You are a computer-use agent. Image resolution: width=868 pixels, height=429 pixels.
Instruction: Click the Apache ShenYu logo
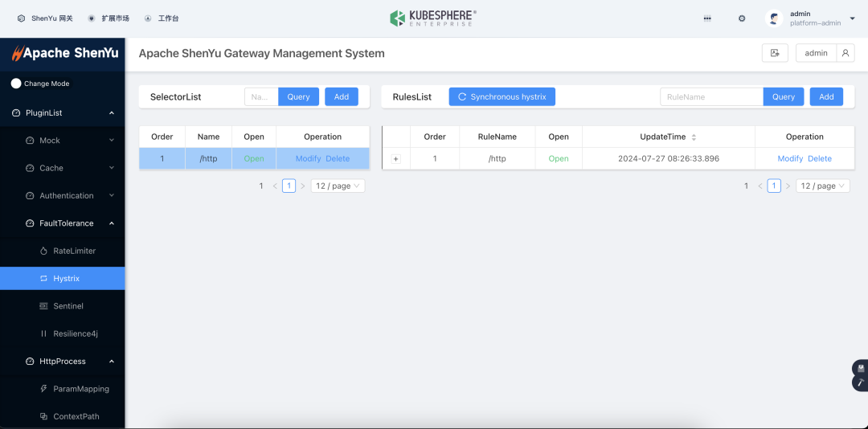pos(65,53)
